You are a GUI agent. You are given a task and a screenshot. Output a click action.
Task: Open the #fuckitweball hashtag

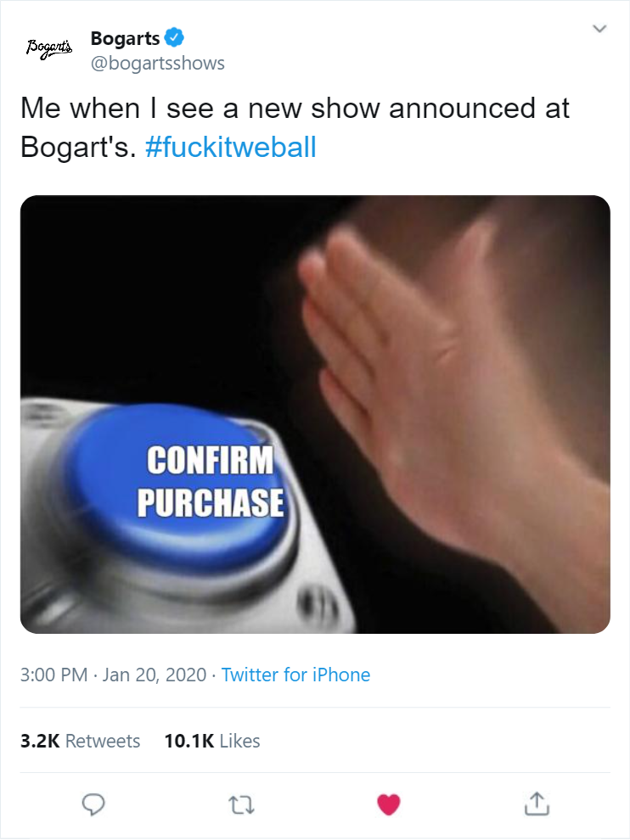coord(231,148)
